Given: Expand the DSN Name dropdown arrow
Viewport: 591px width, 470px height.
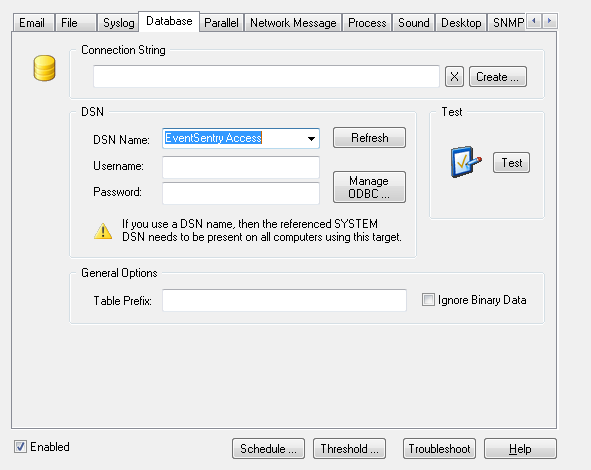Looking at the screenshot, I should coord(311,138).
